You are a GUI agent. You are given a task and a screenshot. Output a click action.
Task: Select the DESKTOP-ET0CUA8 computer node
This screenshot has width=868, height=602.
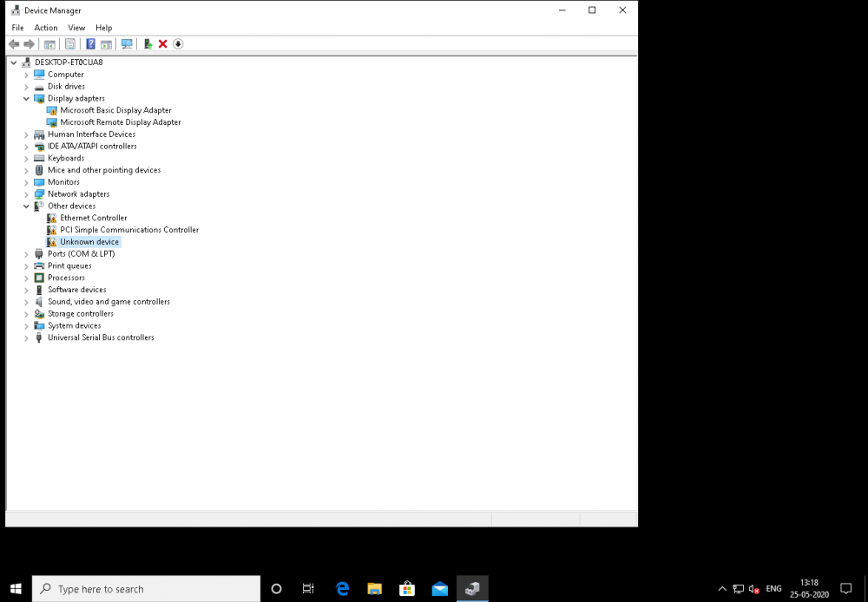pyautogui.click(x=69, y=62)
